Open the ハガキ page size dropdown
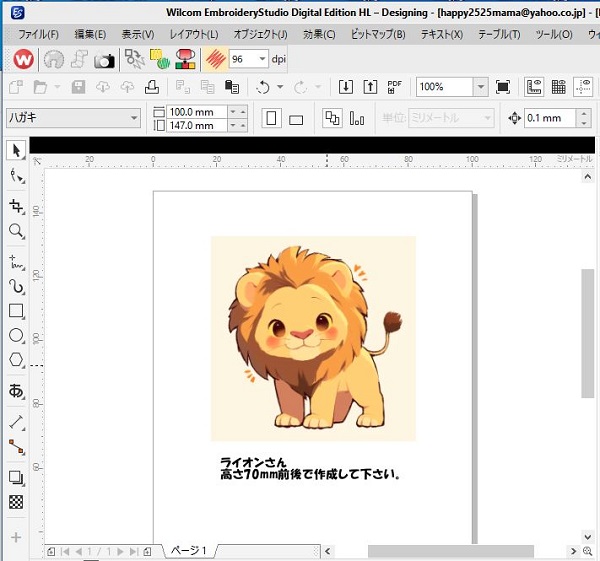600x561 pixels. 73,117
